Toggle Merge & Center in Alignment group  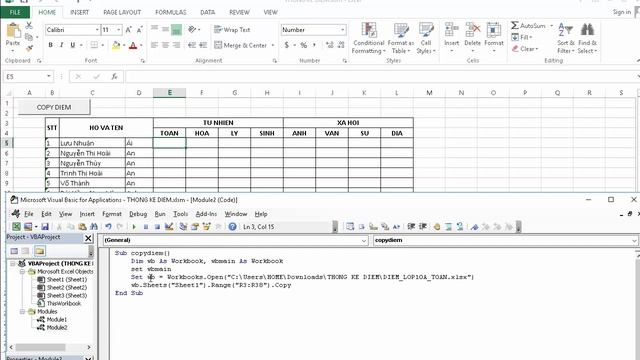pyautogui.click(x=240, y=45)
